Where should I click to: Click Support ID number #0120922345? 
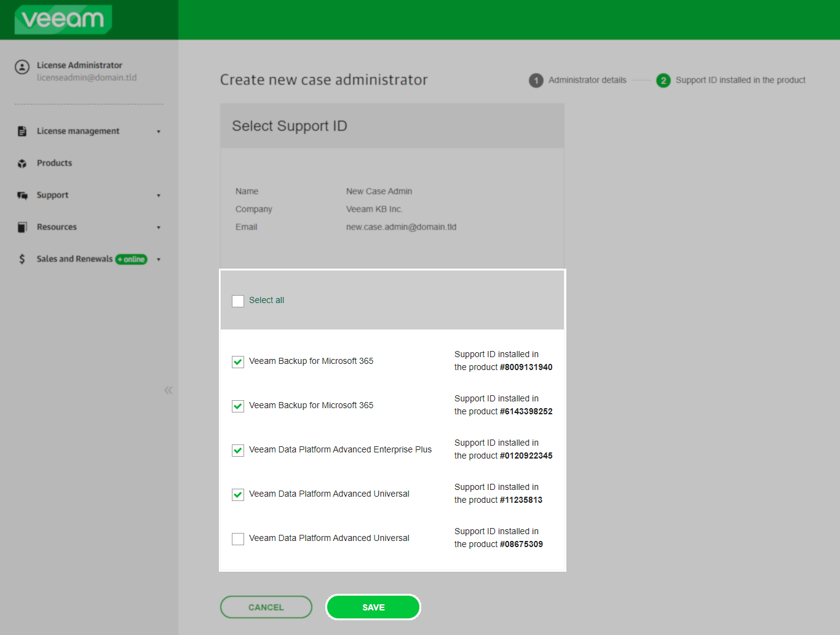526,456
